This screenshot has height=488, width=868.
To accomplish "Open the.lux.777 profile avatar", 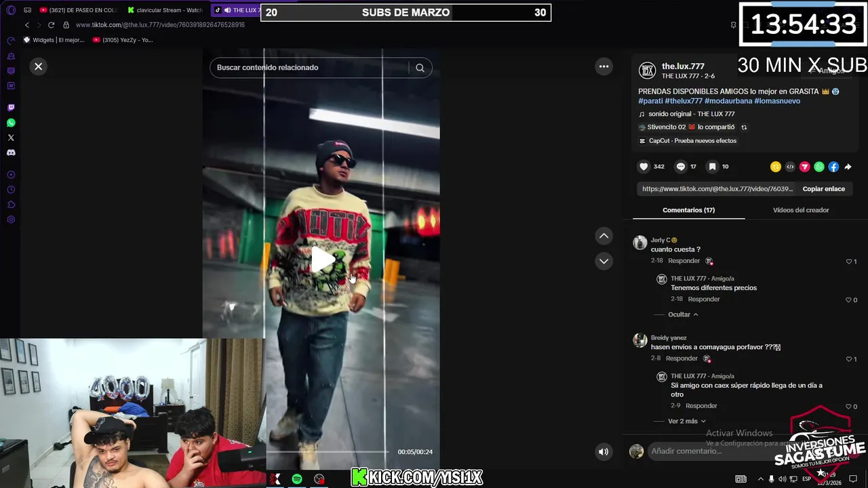I will pyautogui.click(x=648, y=70).
